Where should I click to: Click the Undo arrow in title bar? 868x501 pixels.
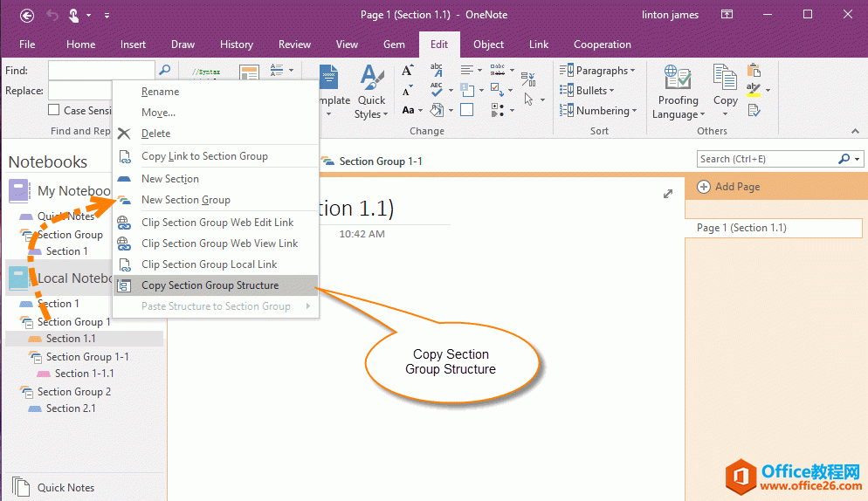52,15
